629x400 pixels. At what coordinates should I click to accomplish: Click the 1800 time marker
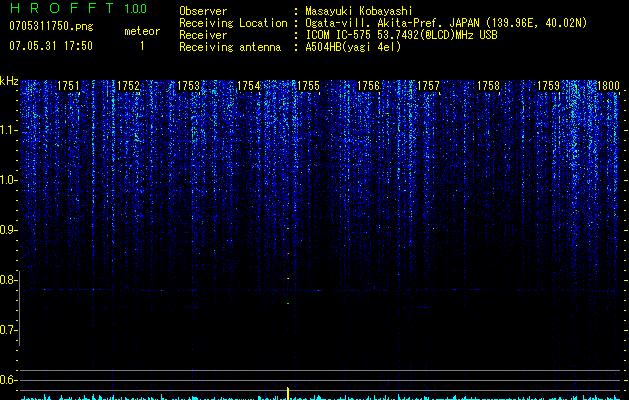click(x=609, y=85)
